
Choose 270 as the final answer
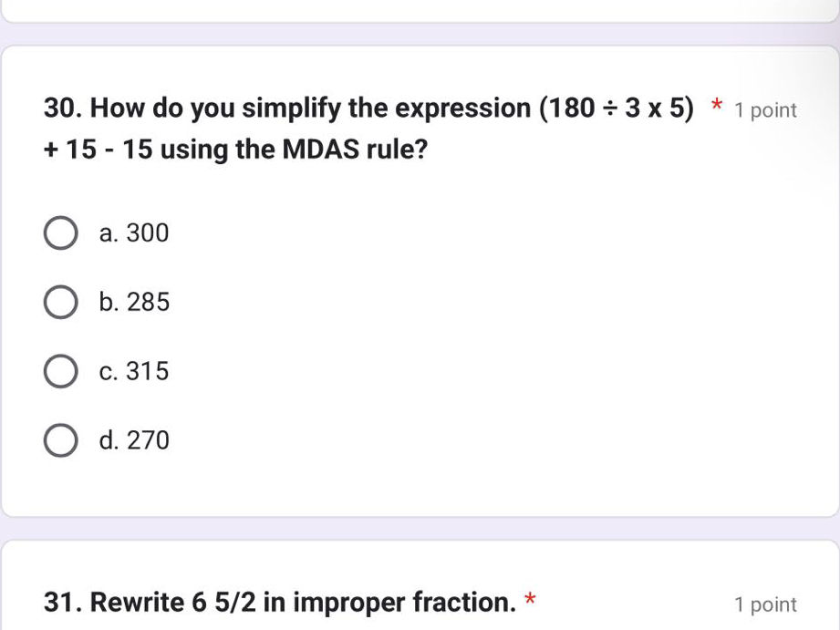click(60, 440)
